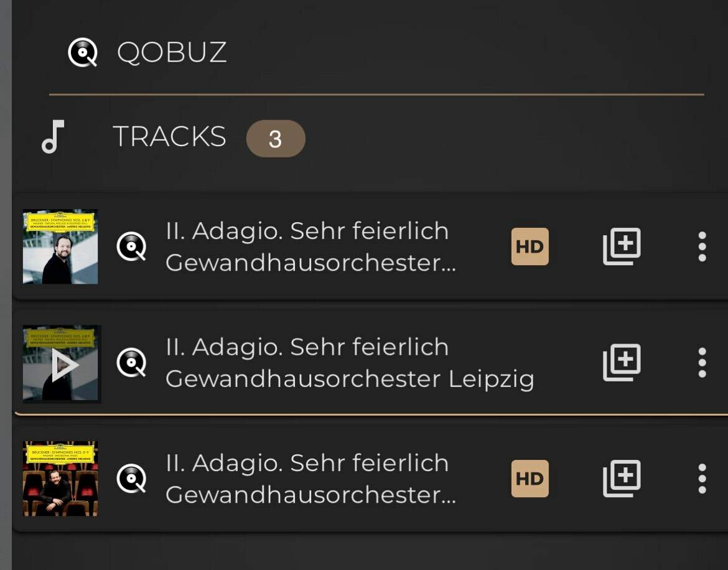Image resolution: width=728 pixels, height=570 pixels.
Task: Click the Qobuz source icon on the first track
Action: coord(131,247)
